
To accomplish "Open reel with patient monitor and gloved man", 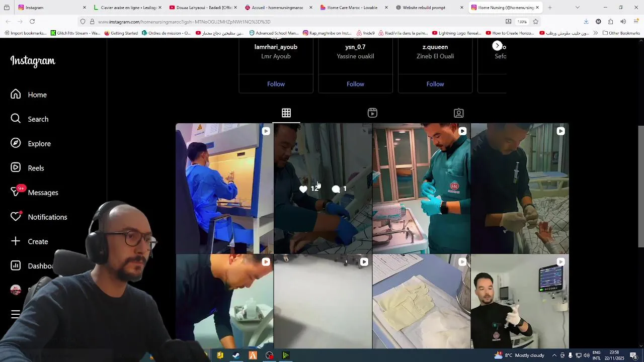I will (x=520, y=302).
